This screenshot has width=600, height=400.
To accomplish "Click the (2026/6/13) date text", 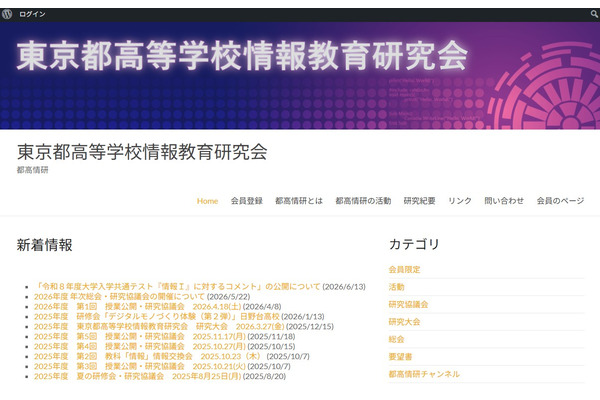I will [344, 287].
